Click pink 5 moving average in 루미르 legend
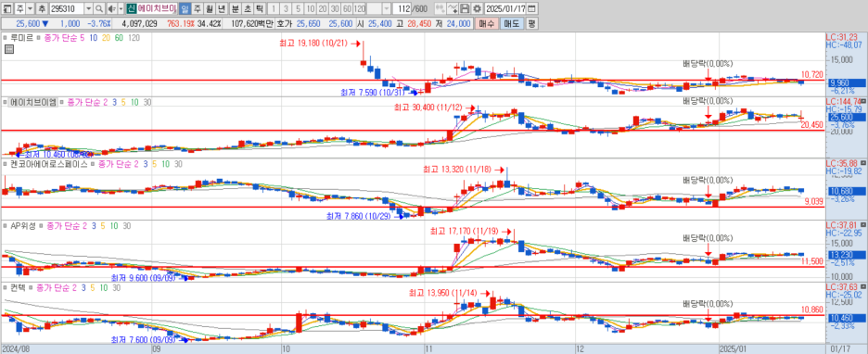Screen dimensions: 868x354 tap(82, 38)
